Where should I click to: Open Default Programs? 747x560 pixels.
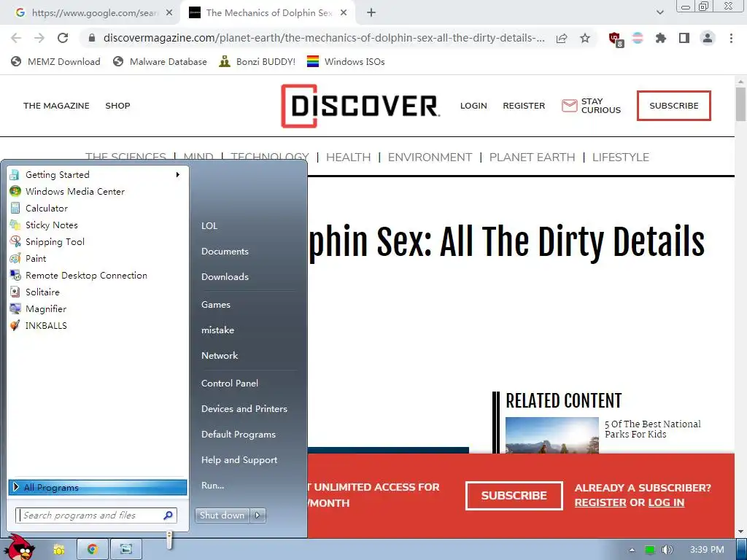239,435
